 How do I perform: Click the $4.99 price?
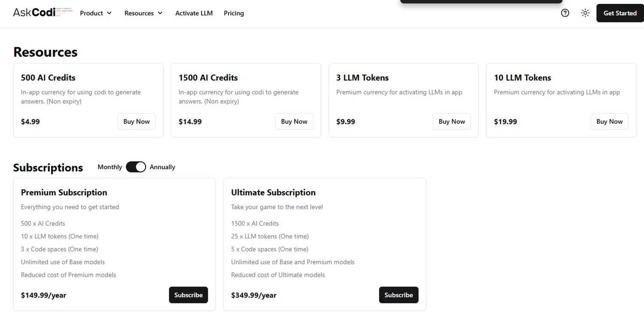(x=30, y=122)
